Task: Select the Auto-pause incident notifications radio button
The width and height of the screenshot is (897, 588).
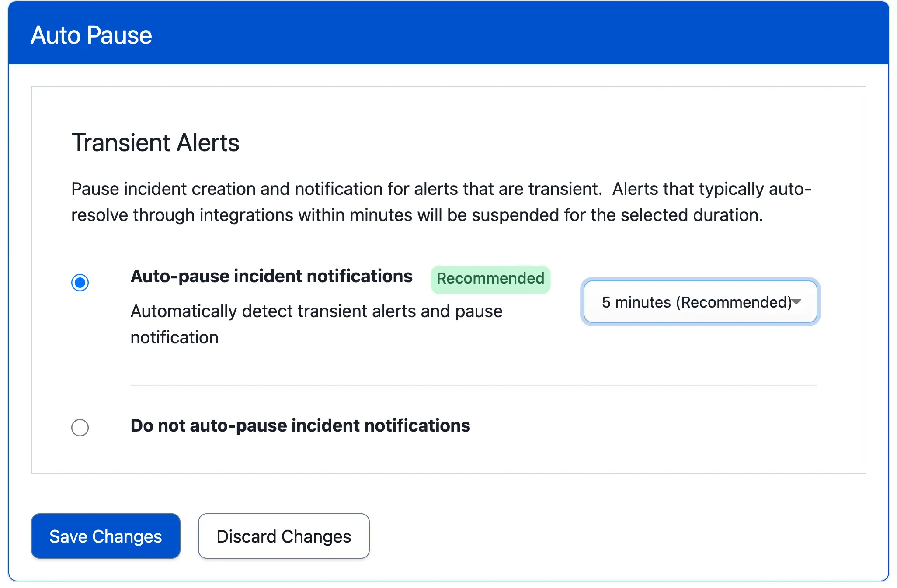Action: coord(80,283)
